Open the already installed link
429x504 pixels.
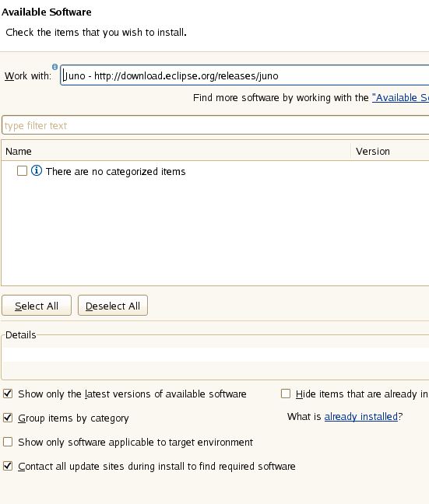[x=360, y=417]
